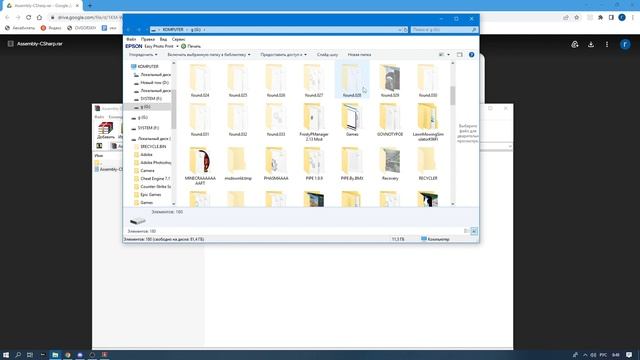Viewport: 640px width, 360px height.
Task: Open the MINECRAAAAAAAAAFT folder
Action: (200, 166)
